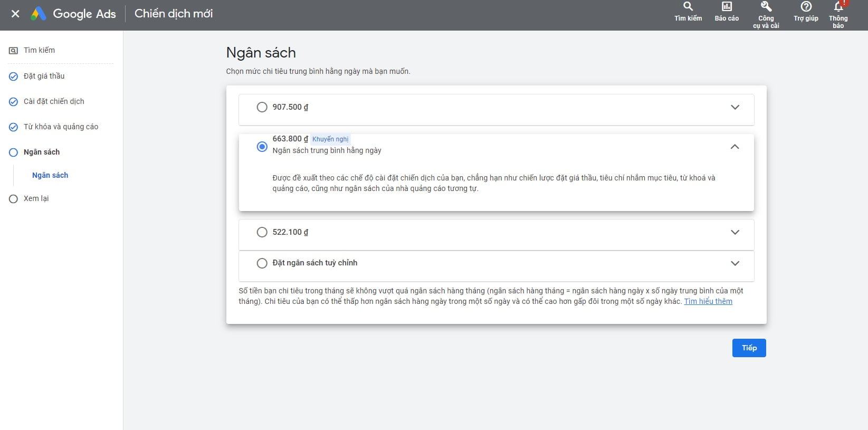Close the new campaign setup with the X
This screenshot has height=430, width=868.
(x=15, y=14)
